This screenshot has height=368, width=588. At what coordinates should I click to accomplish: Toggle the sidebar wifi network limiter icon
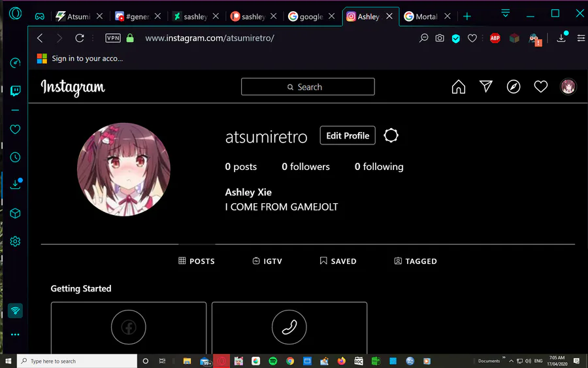16,310
